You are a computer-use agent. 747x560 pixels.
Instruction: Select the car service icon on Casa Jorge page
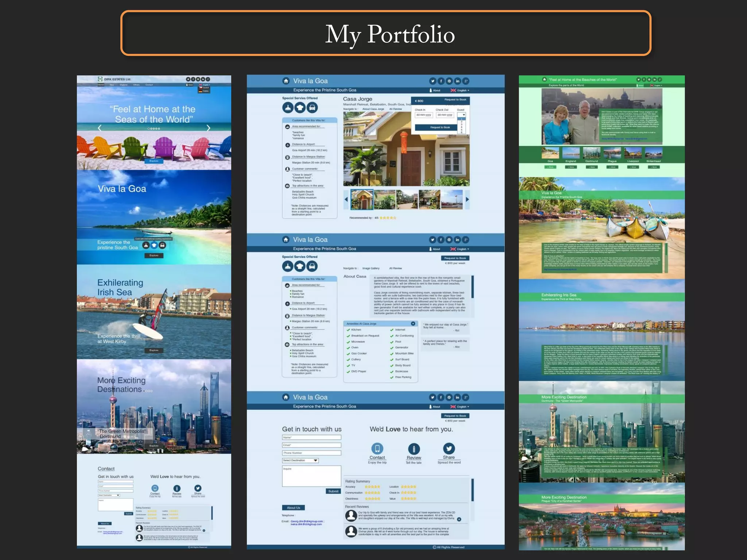point(312,108)
